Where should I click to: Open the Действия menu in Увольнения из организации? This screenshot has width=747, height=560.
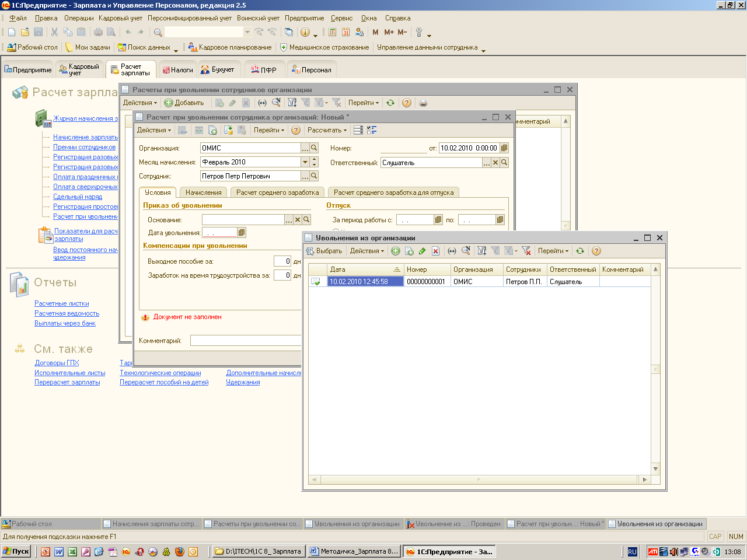[x=367, y=251]
